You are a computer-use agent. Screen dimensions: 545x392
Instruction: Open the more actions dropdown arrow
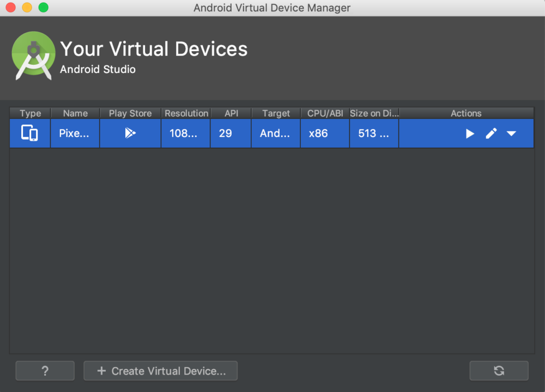(511, 134)
